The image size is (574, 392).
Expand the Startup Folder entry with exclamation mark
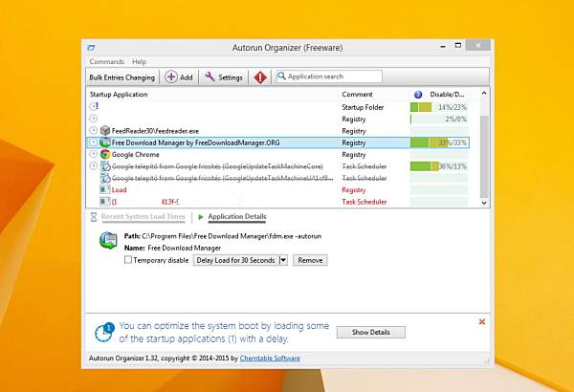[94, 107]
